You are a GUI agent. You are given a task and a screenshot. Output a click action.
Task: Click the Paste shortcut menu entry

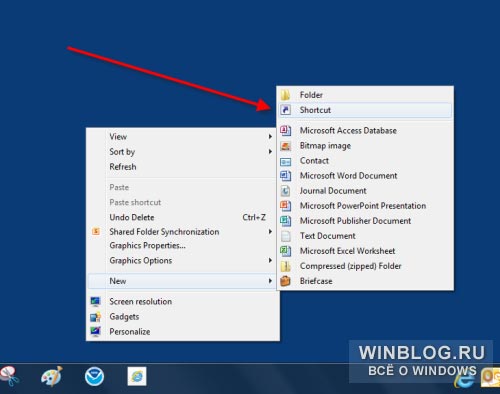[x=135, y=202]
